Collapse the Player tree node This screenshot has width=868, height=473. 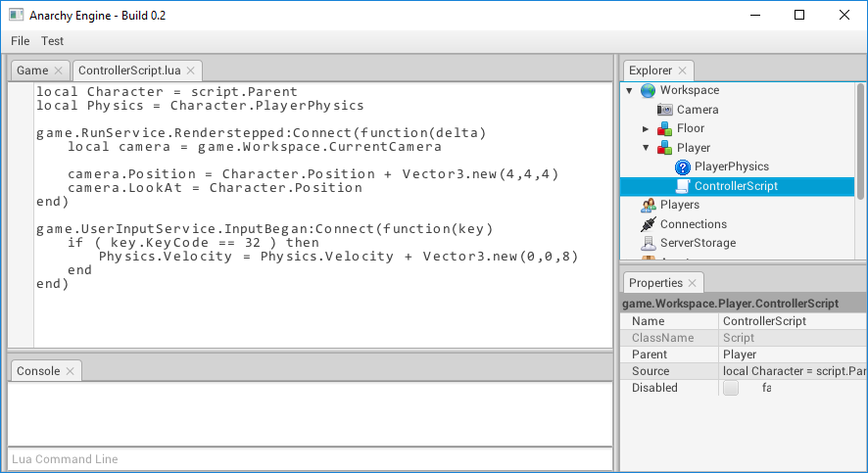(646, 148)
